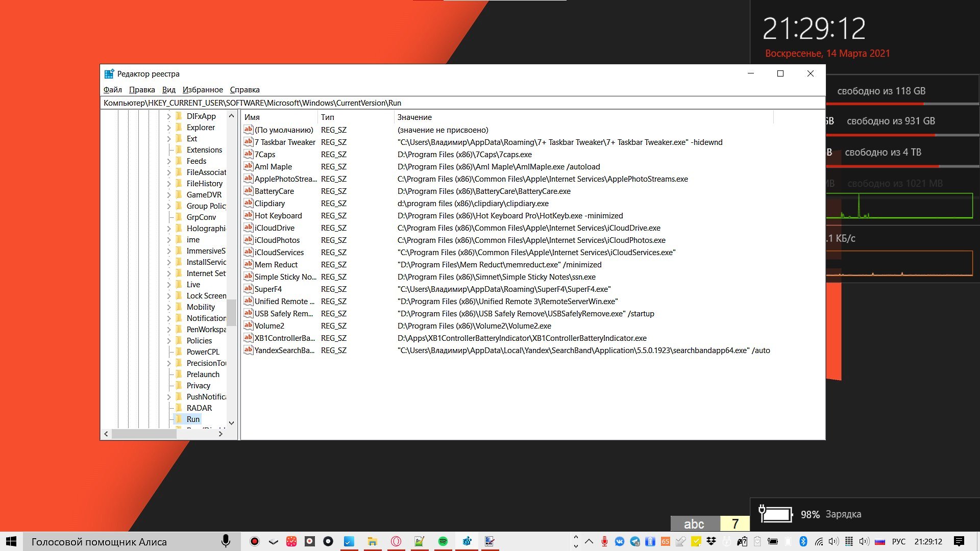The height and width of the screenshot is (551, 980).
Task: Open the red record app in the taskbar
Action: click(254, 541)
